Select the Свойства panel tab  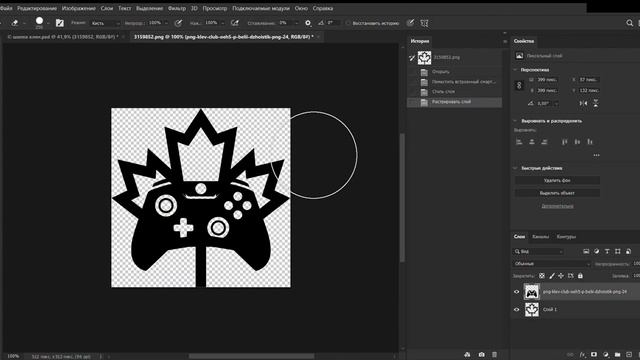[524, 41]
